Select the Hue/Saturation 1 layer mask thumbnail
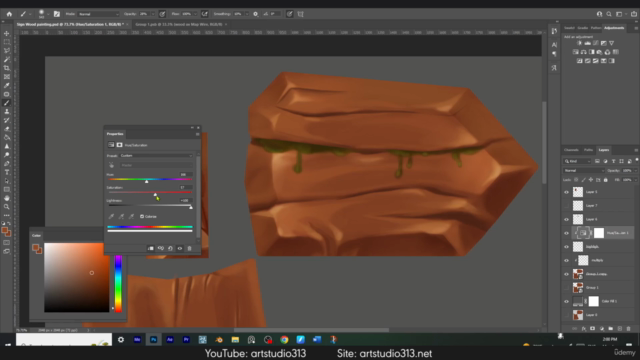Screen dimensions: 640x360 click(598, 233)
